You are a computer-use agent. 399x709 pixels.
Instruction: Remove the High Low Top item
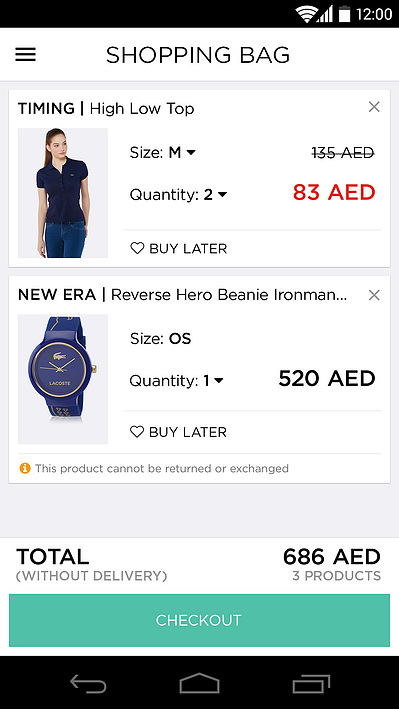(x=374, y=107)
